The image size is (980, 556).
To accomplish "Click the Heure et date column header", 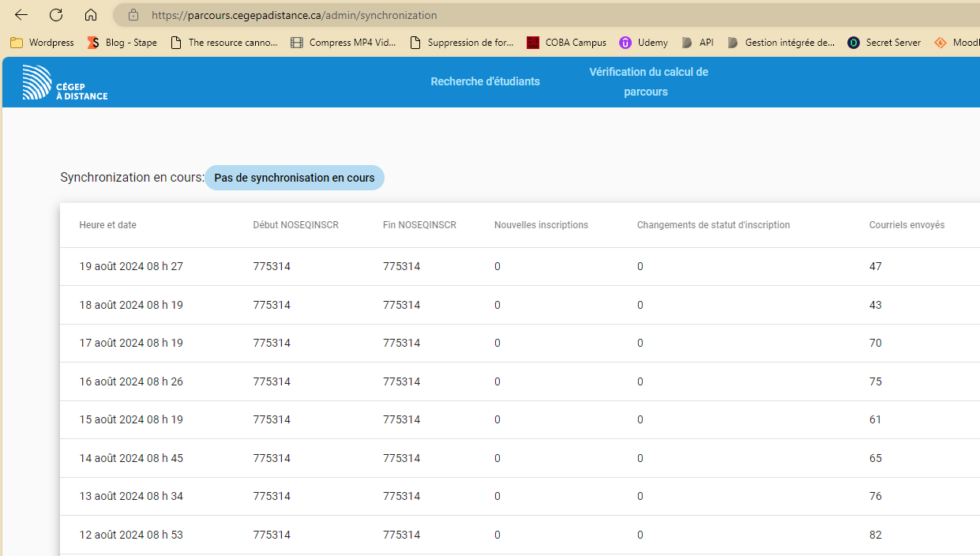I will pyautogui.click(x=108, y=225).
